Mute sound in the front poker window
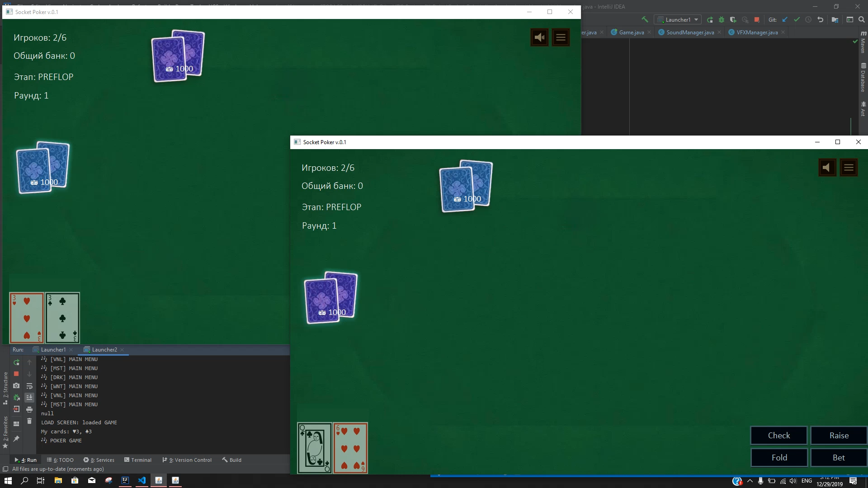Screen dimensions: 868x488 coord(827,168)
